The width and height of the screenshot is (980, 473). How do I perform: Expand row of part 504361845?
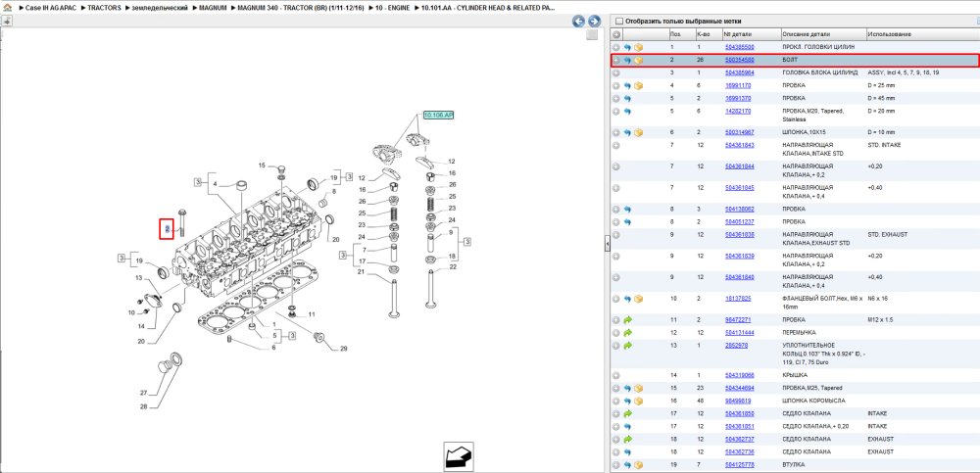coord(616,187)
